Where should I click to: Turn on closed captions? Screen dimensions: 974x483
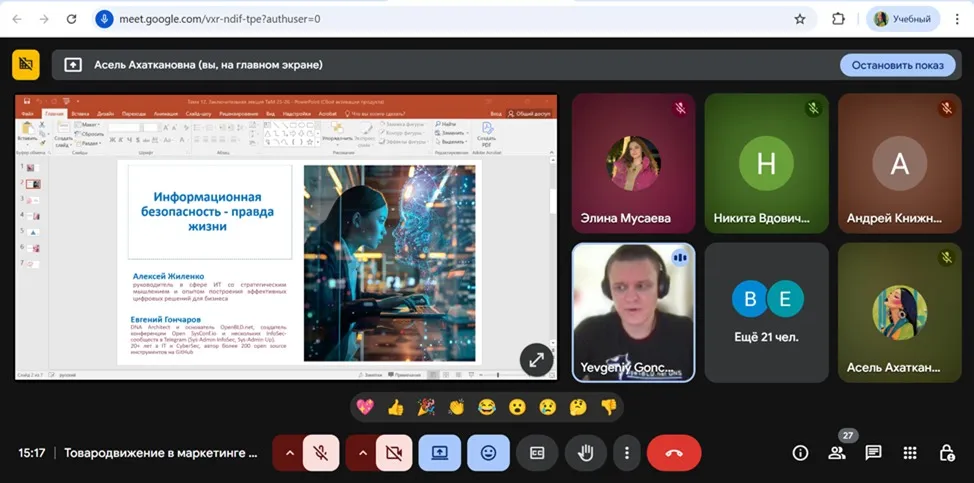point(537,453)
